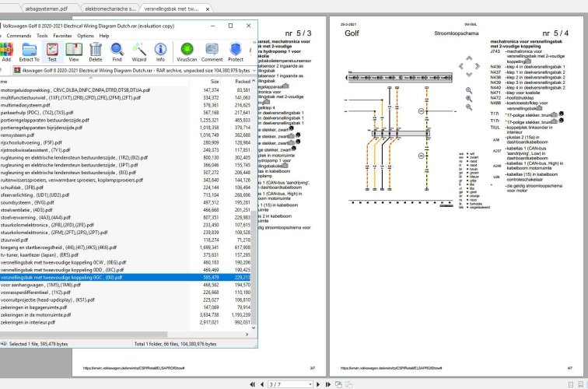Go to next page in PDF viewer
The width and height of the screenshot is (588, 389).
click(x=318, y=384)
